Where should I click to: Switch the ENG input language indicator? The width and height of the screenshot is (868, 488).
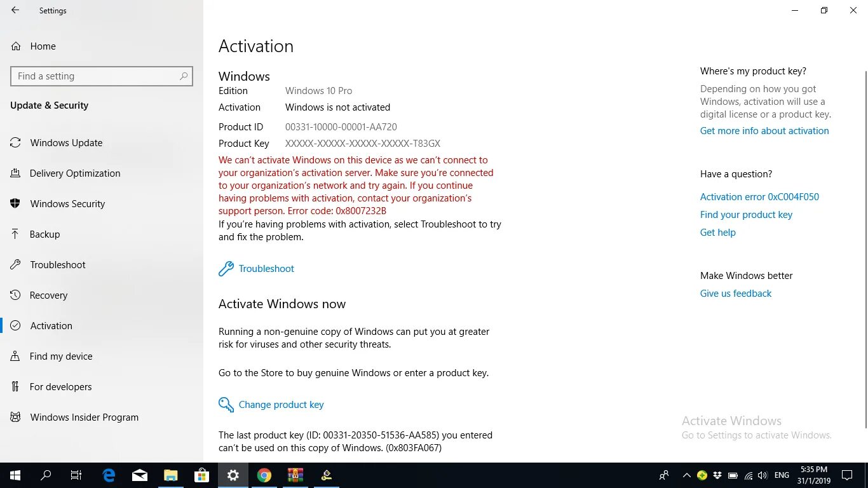click(x=782, y=475)
